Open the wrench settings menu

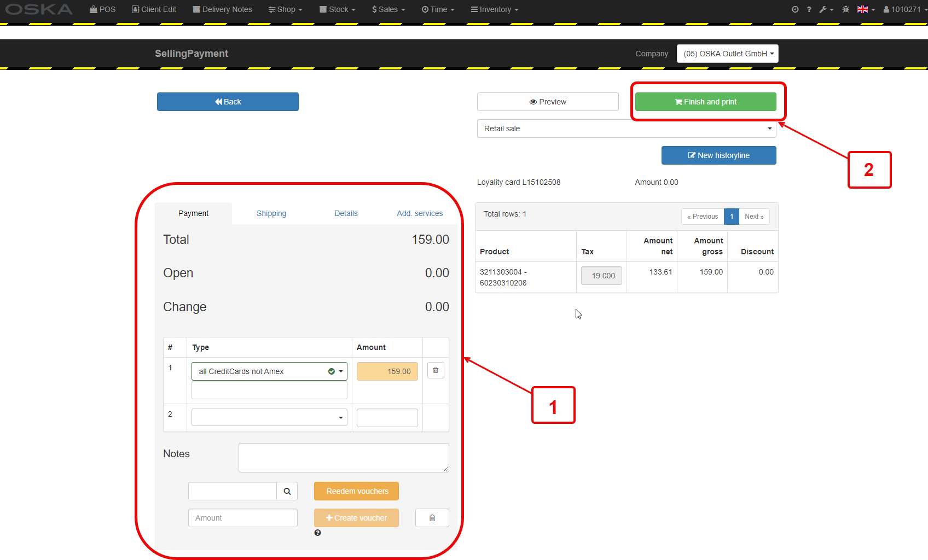pyautogui.click(x=826, y=9)
